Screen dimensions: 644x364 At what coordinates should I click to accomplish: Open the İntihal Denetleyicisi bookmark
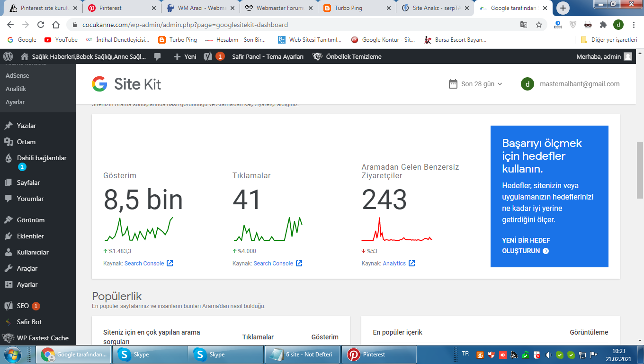point(117,40)
